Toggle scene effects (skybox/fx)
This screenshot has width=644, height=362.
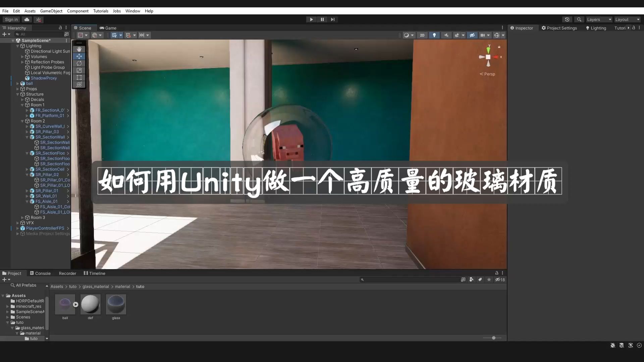coord(457,35)
